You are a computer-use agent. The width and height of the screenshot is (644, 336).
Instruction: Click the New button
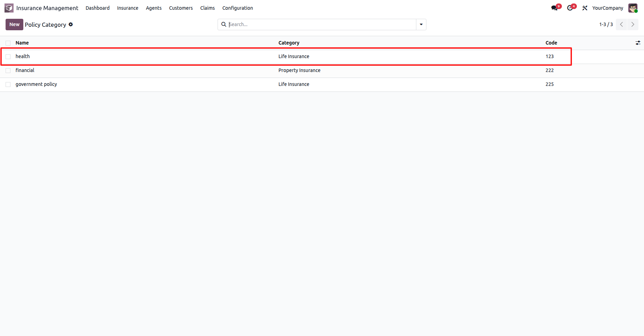click(14, 24)
